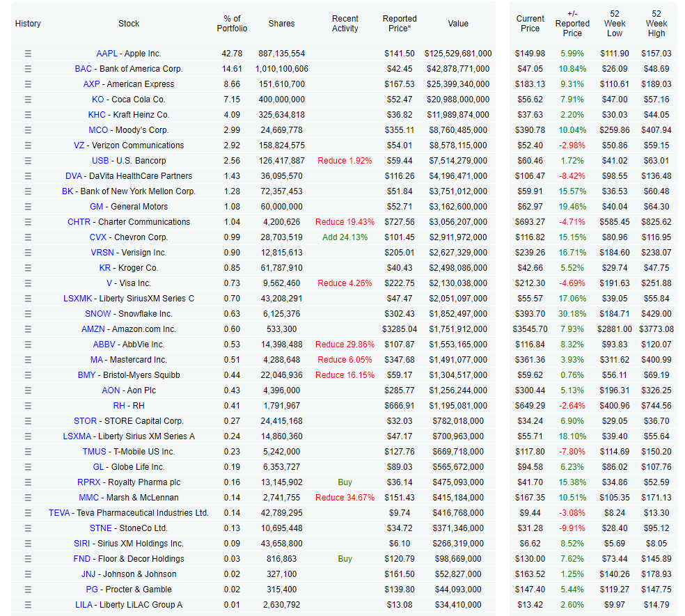Sort by the Value column header
685x616 pixels.
458,24
